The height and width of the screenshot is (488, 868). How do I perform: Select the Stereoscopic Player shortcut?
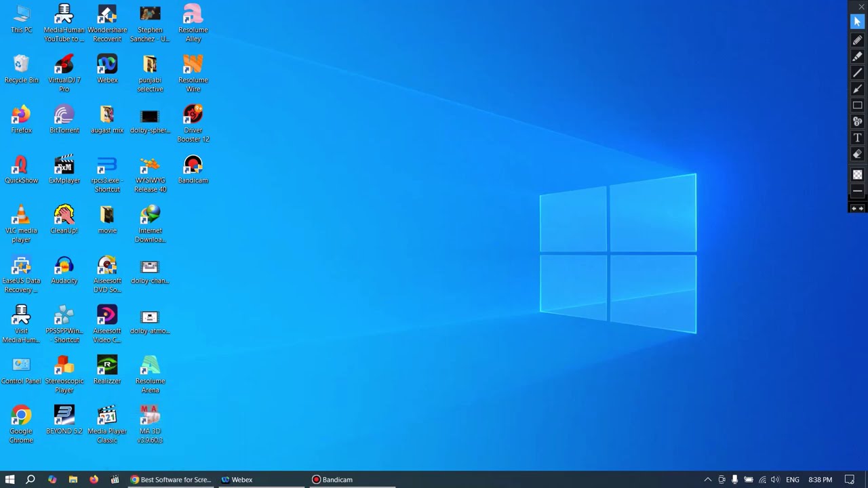click(64, 374)
